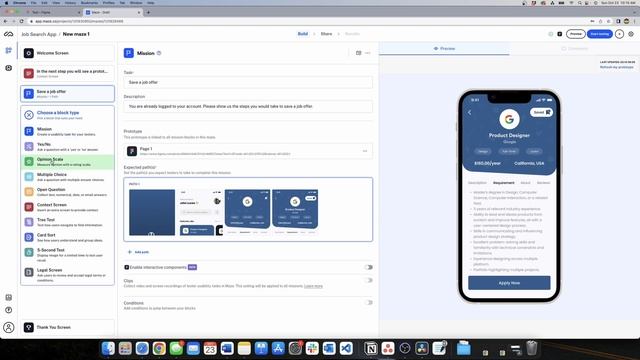
Task: Add a Yes/No block
Action: coord(68,146)
